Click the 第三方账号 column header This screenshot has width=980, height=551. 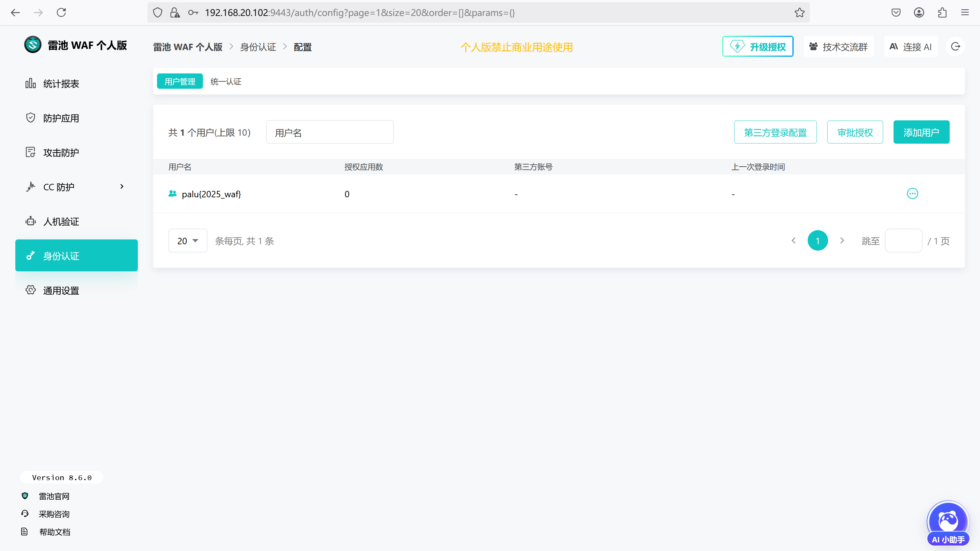click(533, 167)
